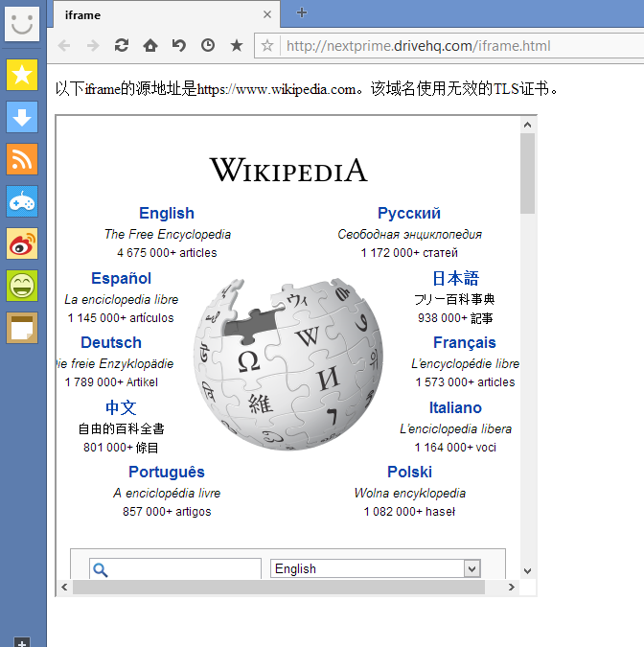The height and width of the screenshot is (647, 644).
Task: Open the yellow star favorites sidebar icon
Action: (22, 75)
